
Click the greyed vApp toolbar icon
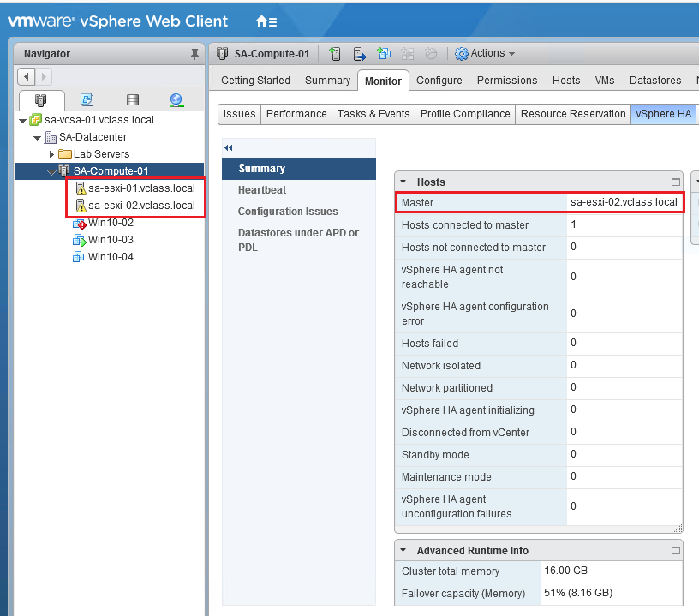(x=408, y=54)
